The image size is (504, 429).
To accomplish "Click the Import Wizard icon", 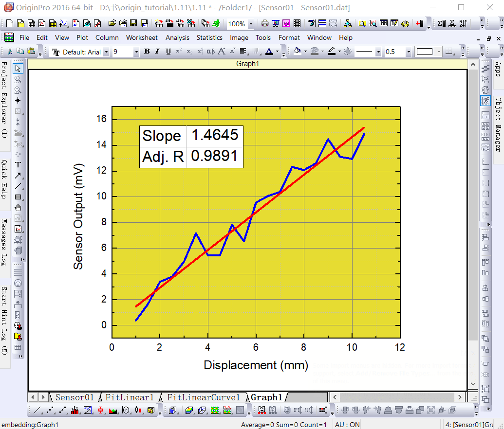I will (159, 23).
